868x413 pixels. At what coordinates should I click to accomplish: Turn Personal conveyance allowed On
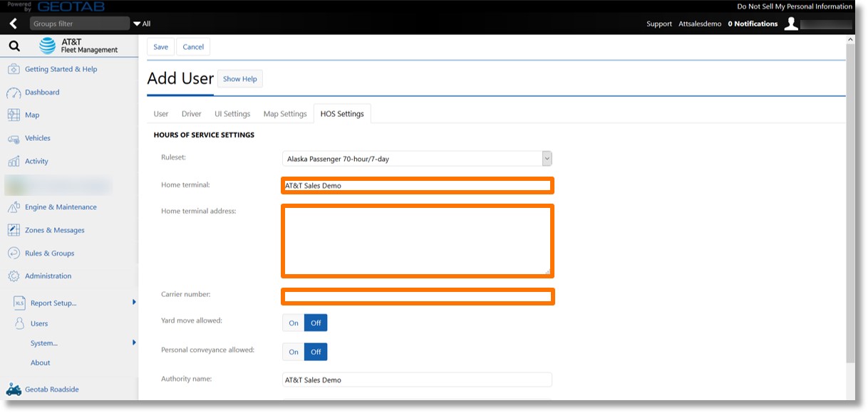(294, 351)
